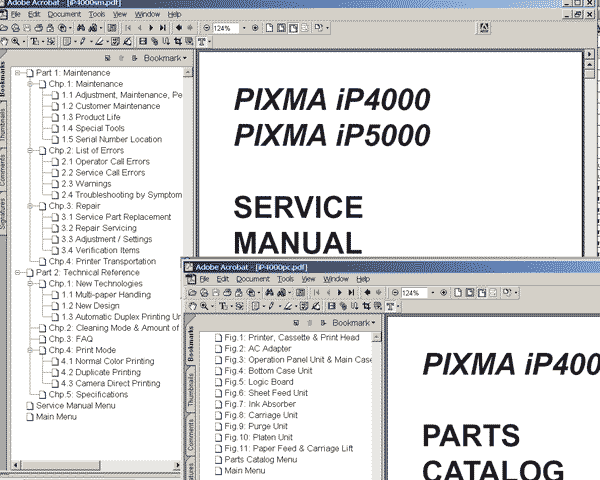Viewport: 600px width, 480px height.
Task: Collapse Chp.3: Repair tree node
Action: click(30, 206)
